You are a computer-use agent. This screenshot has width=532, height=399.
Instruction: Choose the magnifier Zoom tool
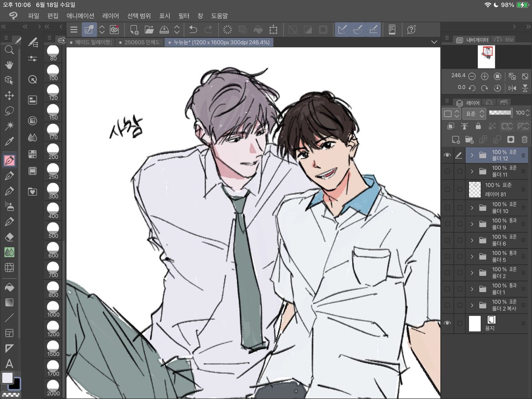pos(10,50)
